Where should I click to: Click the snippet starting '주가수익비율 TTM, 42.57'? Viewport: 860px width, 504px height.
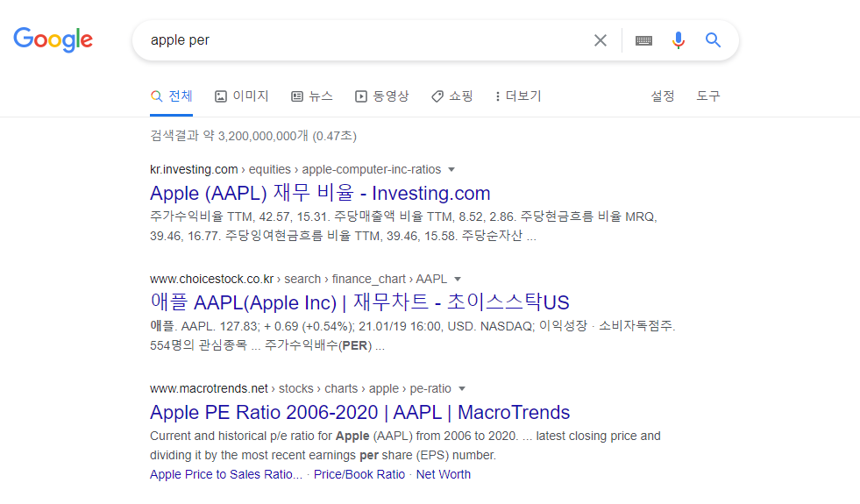[403, 226]
